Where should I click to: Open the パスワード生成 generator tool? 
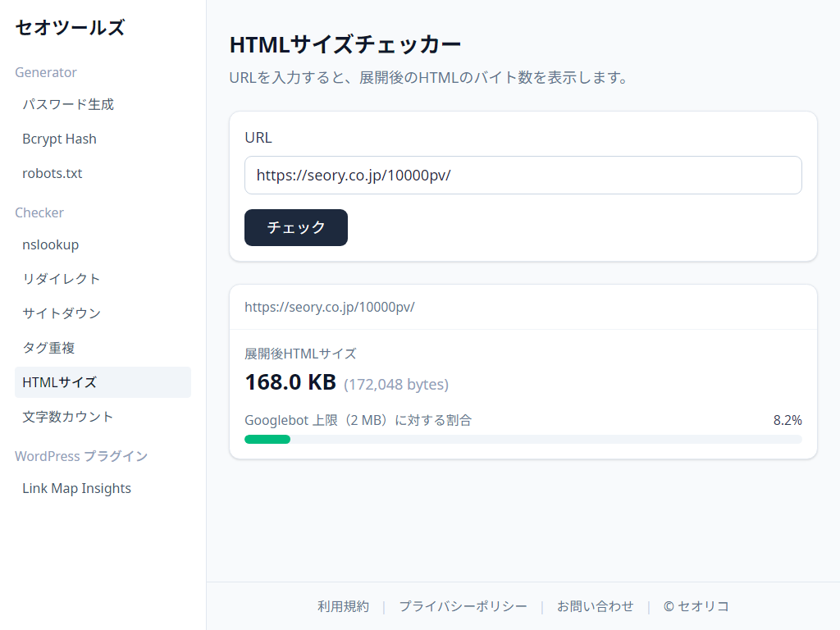click(67, 104)
